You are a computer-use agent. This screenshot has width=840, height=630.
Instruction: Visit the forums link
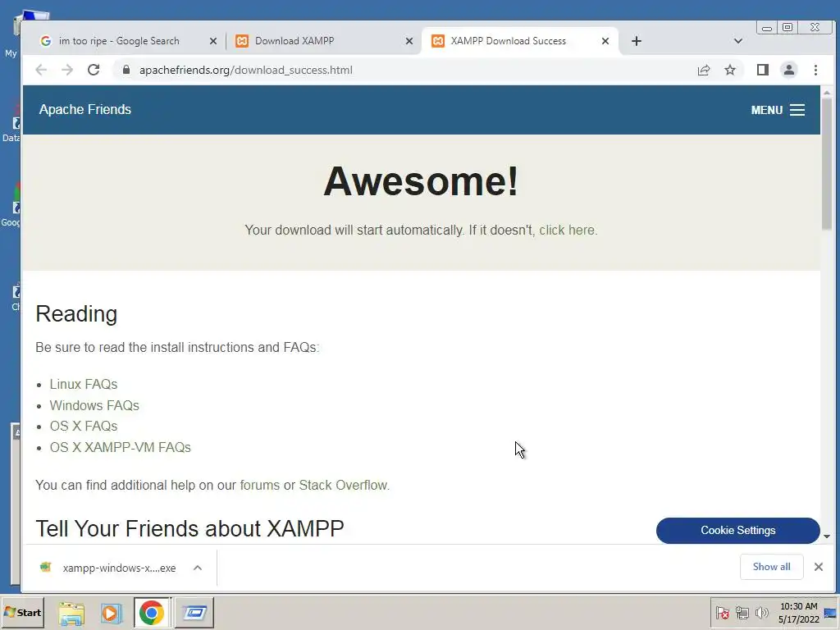260,486
